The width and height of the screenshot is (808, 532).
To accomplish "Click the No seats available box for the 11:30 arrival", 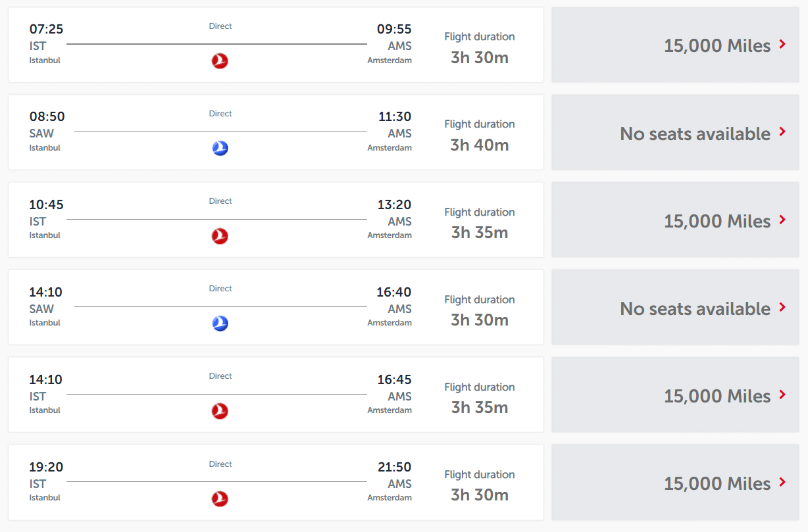I will [x=694, y=133].
